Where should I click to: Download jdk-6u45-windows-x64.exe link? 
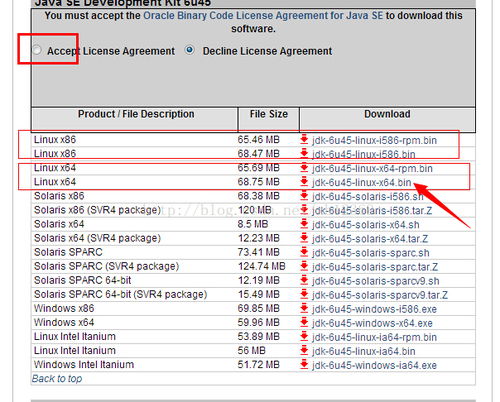[372, 323]
